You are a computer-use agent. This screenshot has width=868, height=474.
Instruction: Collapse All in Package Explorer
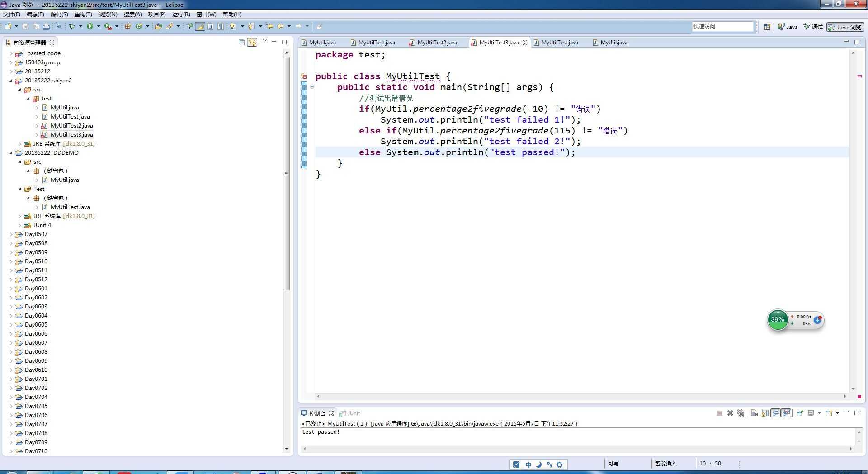point(241,42)
